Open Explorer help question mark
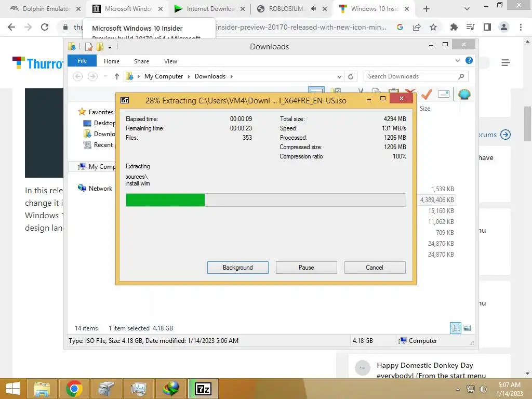The width and height of the screenshot is (532, 399). [x=469, y=60]
